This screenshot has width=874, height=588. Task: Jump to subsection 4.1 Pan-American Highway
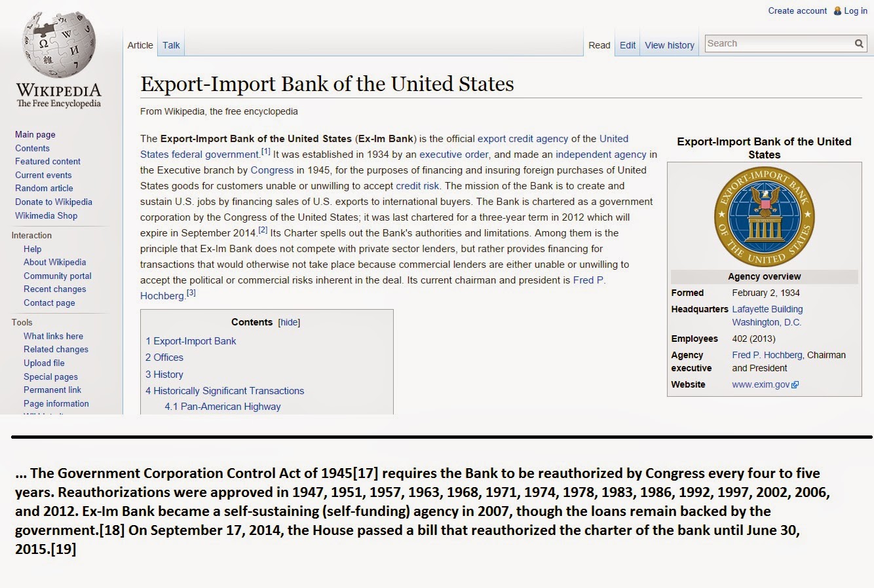click(223, 407)
